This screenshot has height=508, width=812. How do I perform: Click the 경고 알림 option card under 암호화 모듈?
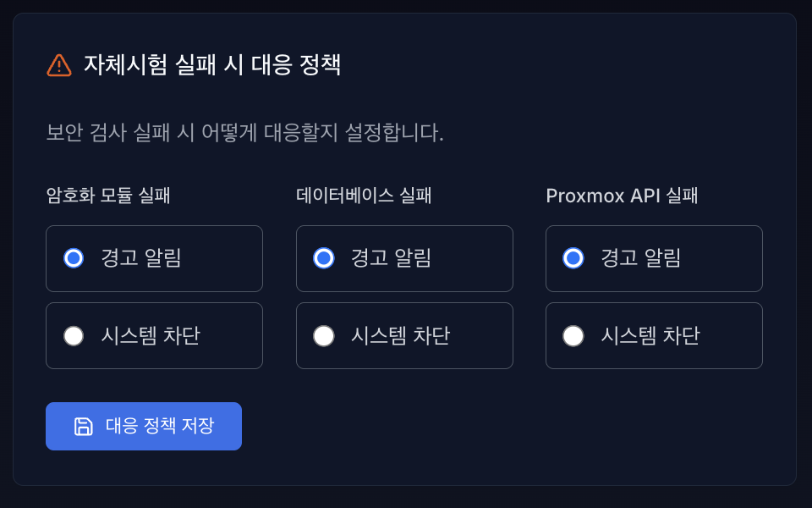click(x=154, y=258)
